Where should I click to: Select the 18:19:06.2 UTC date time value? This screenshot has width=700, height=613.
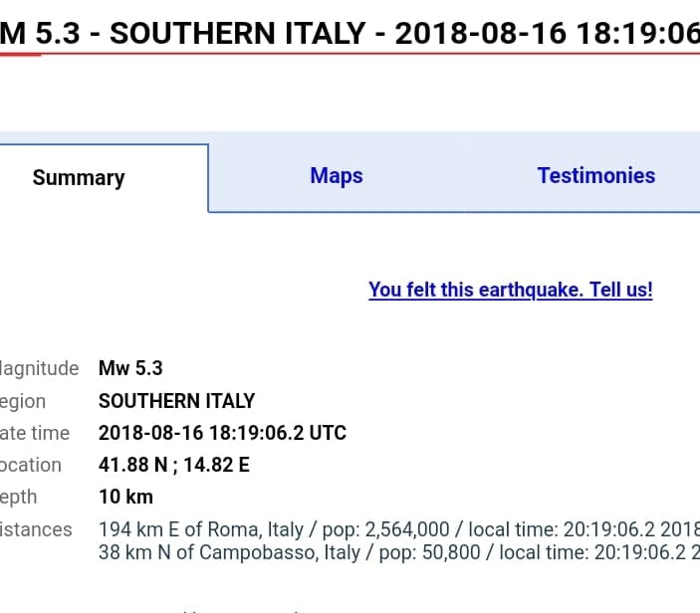click(222, 433)
